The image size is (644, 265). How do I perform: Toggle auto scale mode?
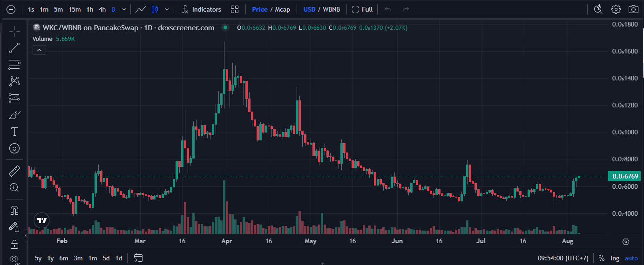631,258
